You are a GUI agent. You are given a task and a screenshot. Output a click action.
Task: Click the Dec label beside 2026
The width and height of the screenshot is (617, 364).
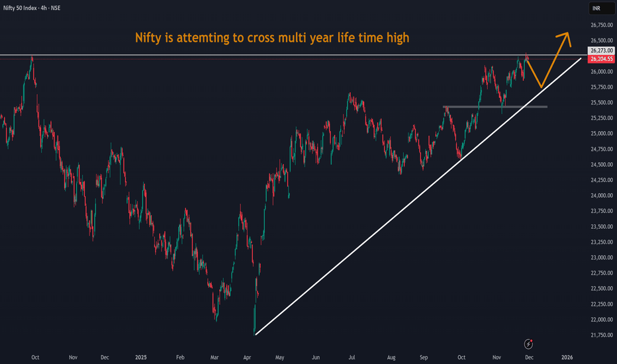[x=528, y=357]
